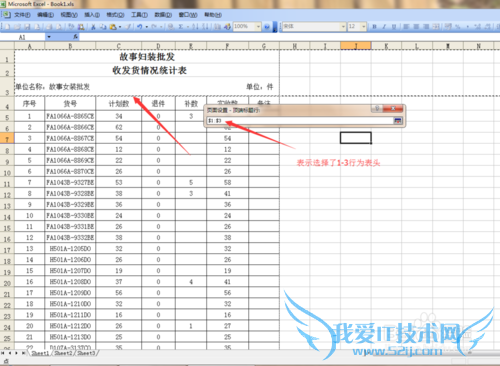This screenshot has height=366, width=500.
Task: Click the collapse-dialog icon beside $1:$3
Action: click(398, 121)
